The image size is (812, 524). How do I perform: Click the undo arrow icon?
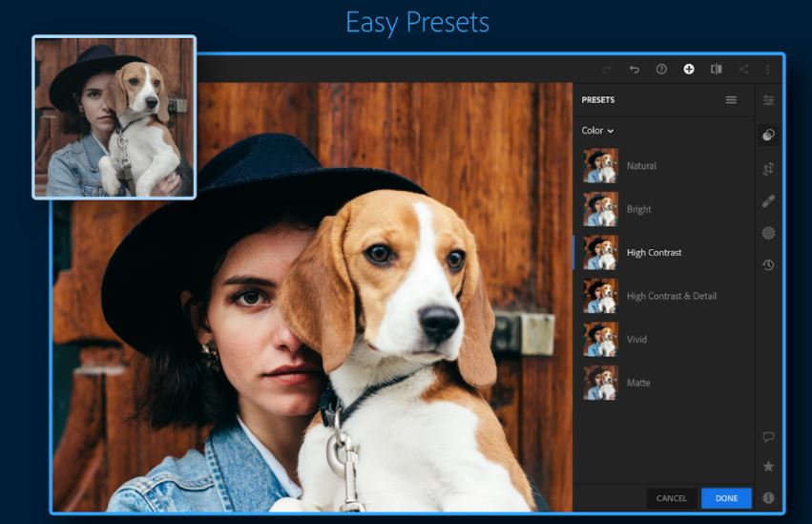coord(634,70)
